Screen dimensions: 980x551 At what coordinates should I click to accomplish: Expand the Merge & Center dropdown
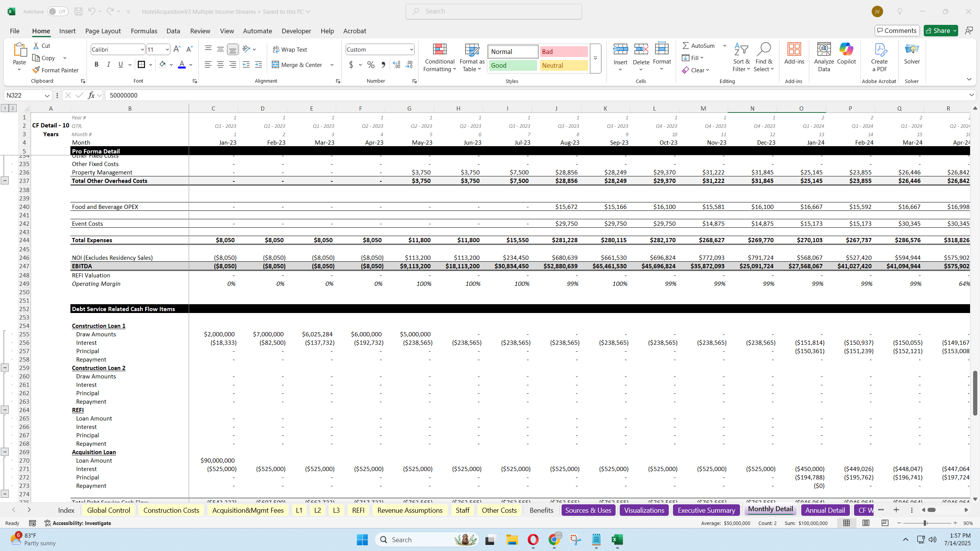[332, 65]
